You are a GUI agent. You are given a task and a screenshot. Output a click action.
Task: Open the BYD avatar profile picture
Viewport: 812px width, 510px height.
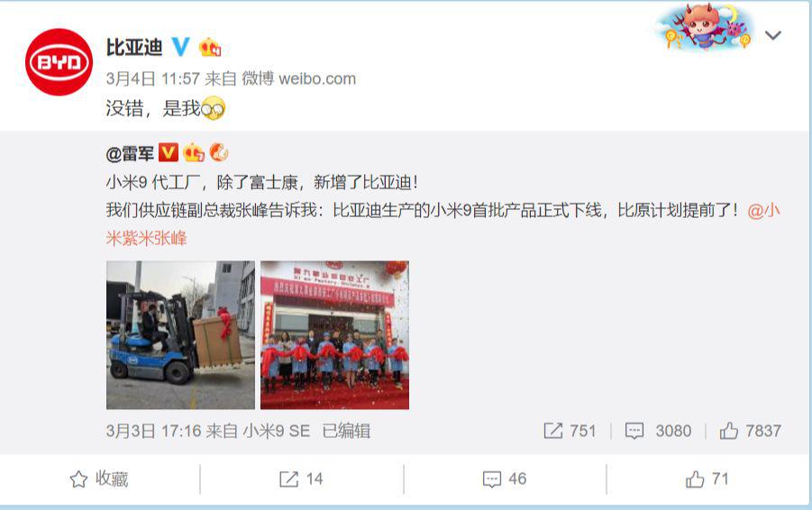pos(59,62)
